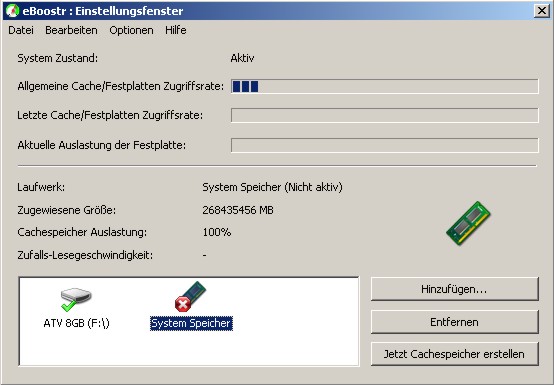Select the System Speicher memory icon
Screen dimensions: 554x385
(190, 297)
